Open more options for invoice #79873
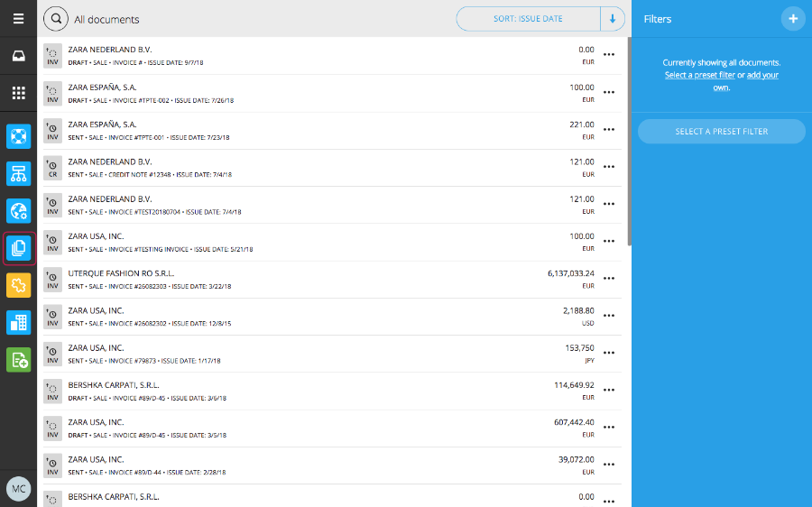Screen dimensions: 812x507 coord(609,354)
